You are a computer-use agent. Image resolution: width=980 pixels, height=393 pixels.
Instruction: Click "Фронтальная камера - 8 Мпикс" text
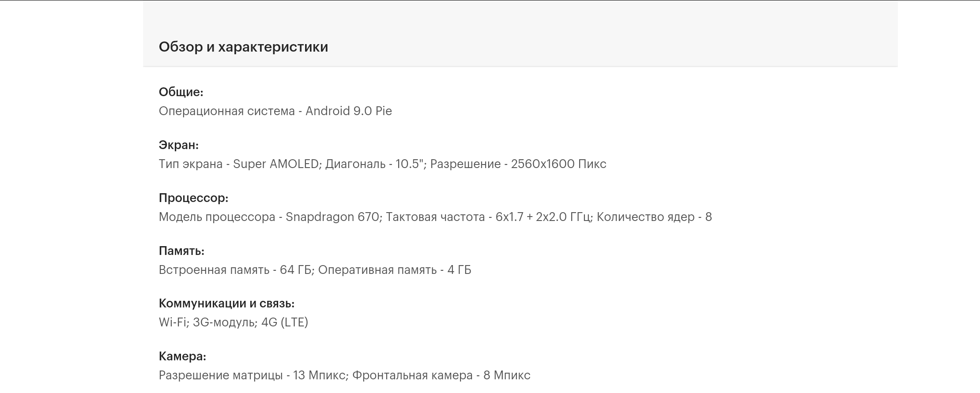click(441, 375)
